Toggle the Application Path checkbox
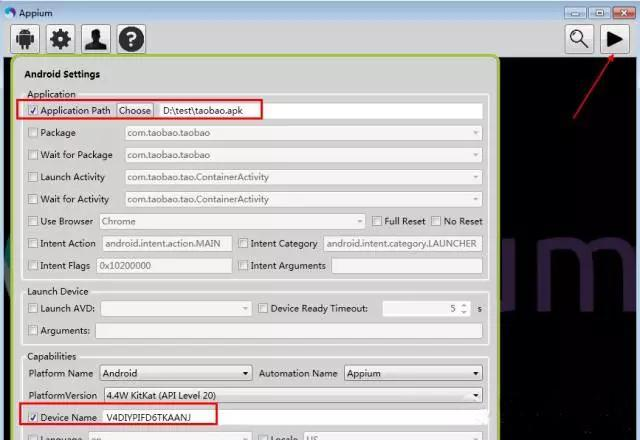 tap(33, 110)
